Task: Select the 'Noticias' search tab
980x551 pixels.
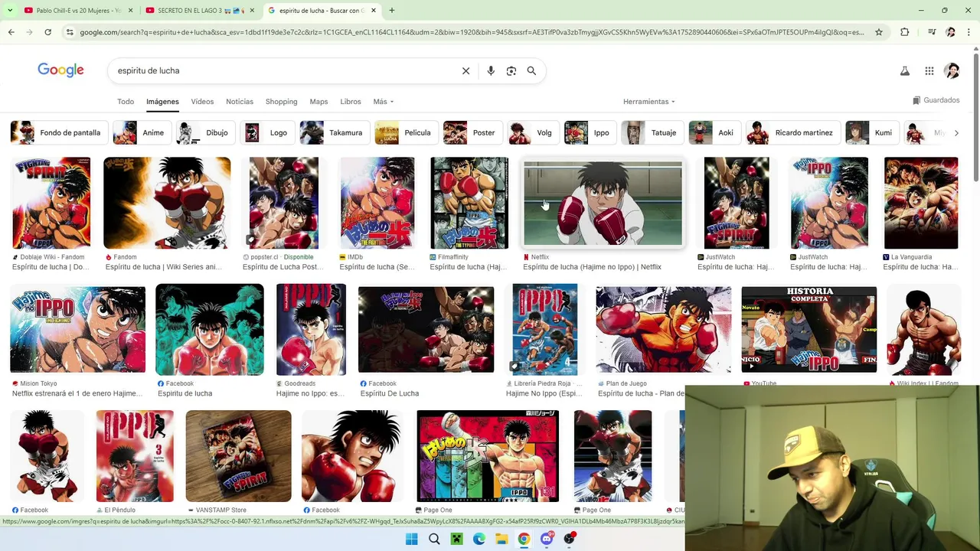Action: click(x=240, y=102)
